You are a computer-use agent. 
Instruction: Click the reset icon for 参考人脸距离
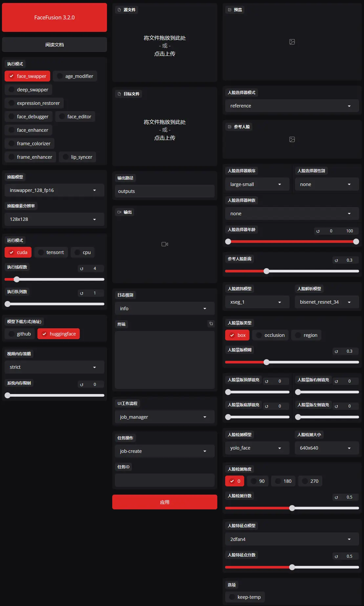coord(336,260)
